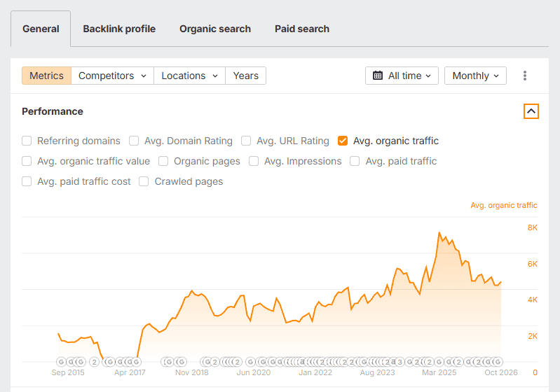Uncheck the Avg. organic traffic checkbox

(x=343, y=141)
